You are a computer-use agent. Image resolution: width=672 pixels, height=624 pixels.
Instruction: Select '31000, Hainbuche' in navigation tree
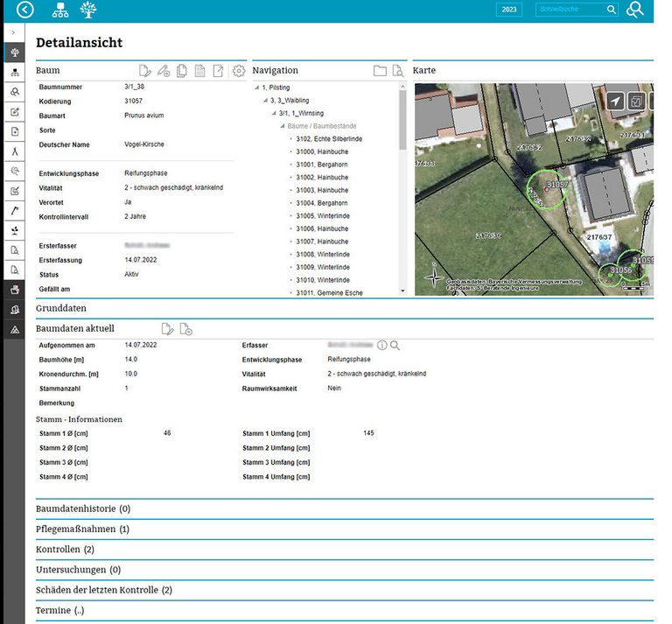tap(322, 151)
